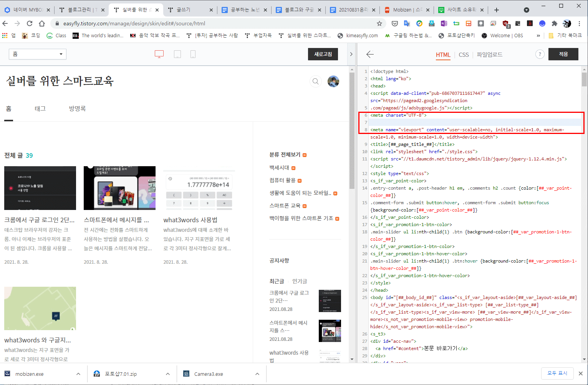The width and height of the screenshot is (588, 385).
Task: Click the address bar URL field
Action: [x=219, y=23]
